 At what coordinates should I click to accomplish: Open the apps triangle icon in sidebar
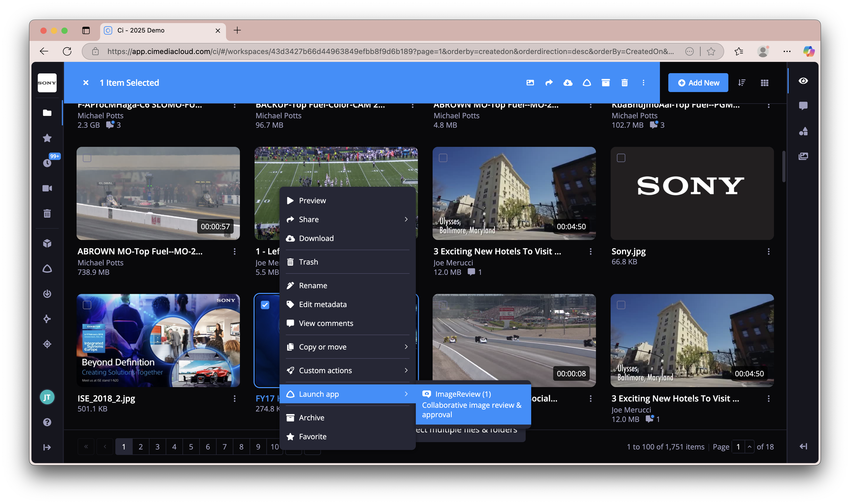(47, 269)
